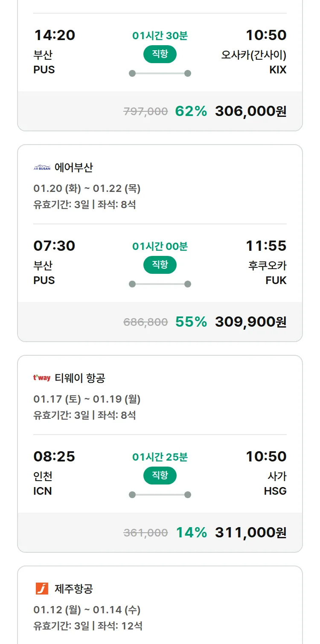The image size is (320, 644).
Task: Select the 306,000원 fare price
Action: (250, 111)
